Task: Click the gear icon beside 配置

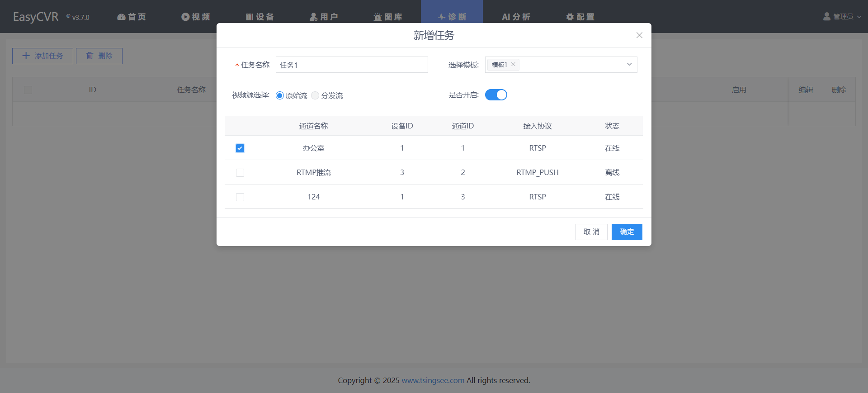Action: [570, 17]
